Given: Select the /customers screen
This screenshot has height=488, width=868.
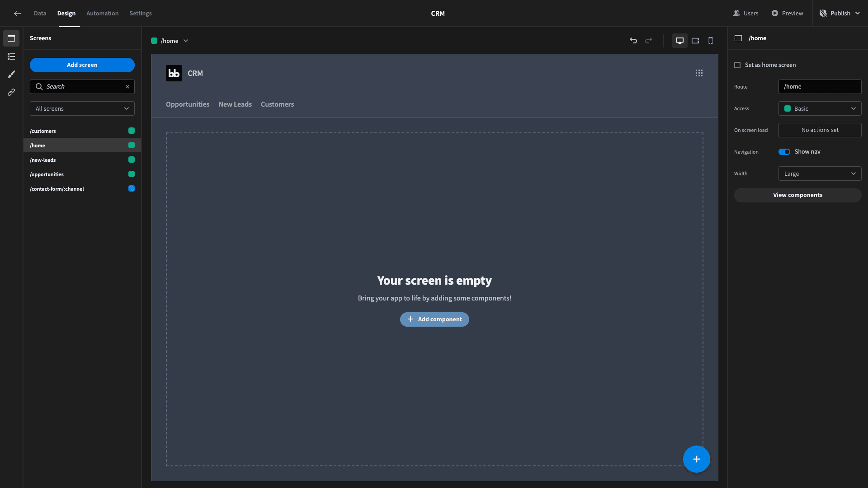Looking at the screenshot, I should pos(82,131).
